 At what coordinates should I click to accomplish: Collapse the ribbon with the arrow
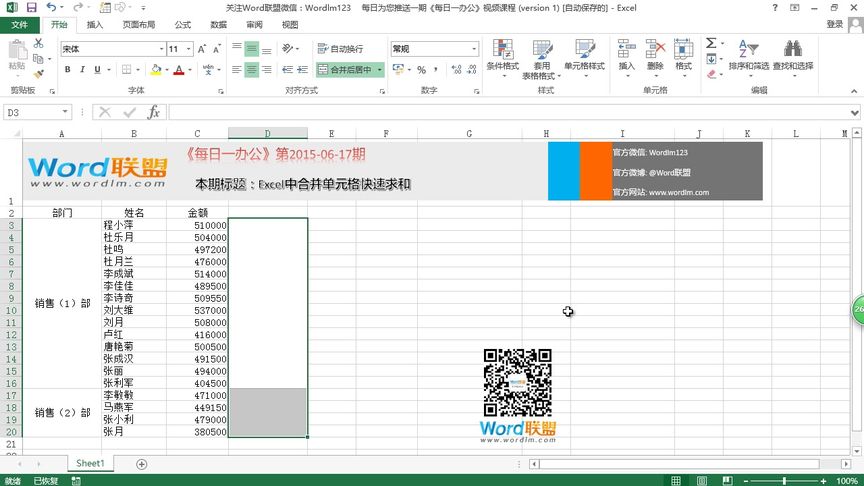point(854,91)
